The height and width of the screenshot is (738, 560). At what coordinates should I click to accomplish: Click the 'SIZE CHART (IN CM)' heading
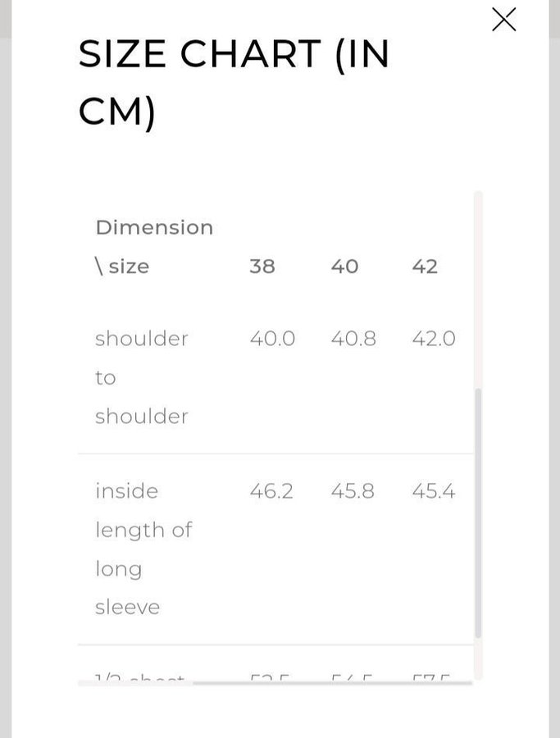click(x=234, y=83)
